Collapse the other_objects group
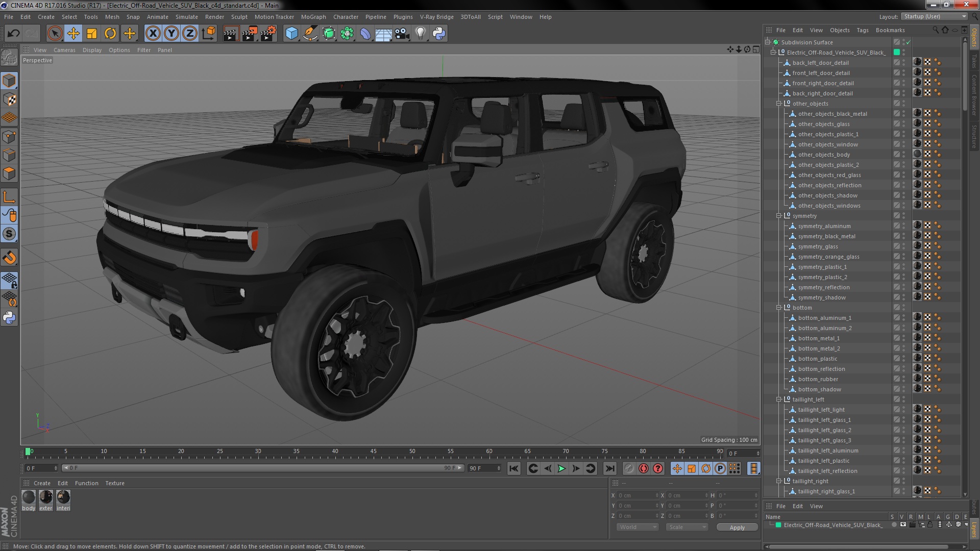This screenshot has width=980, height=551. tap(779, 104)
